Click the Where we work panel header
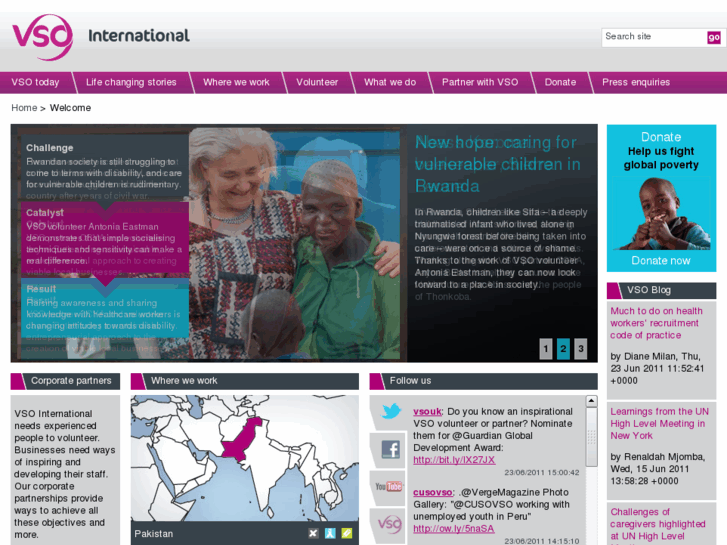 click(245, 381)
